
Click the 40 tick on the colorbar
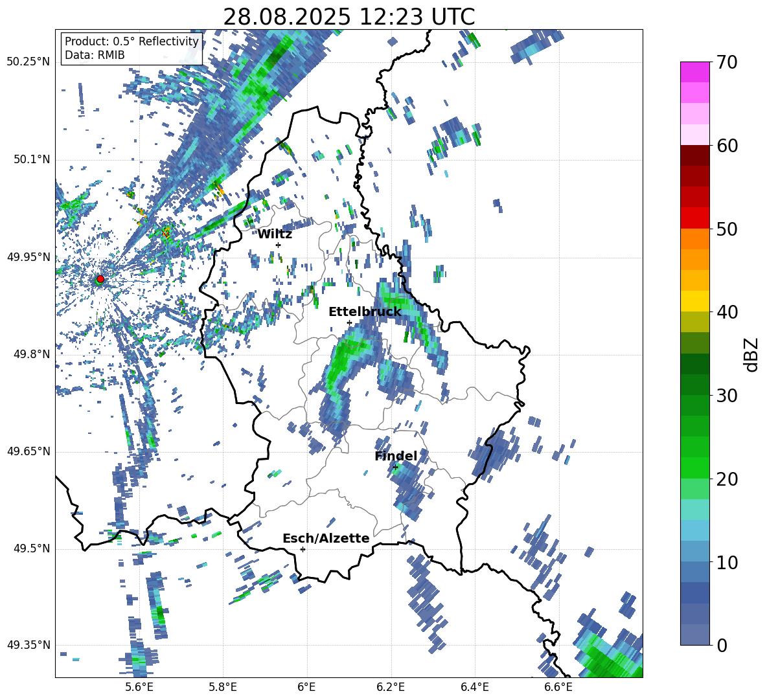(727, 312)
